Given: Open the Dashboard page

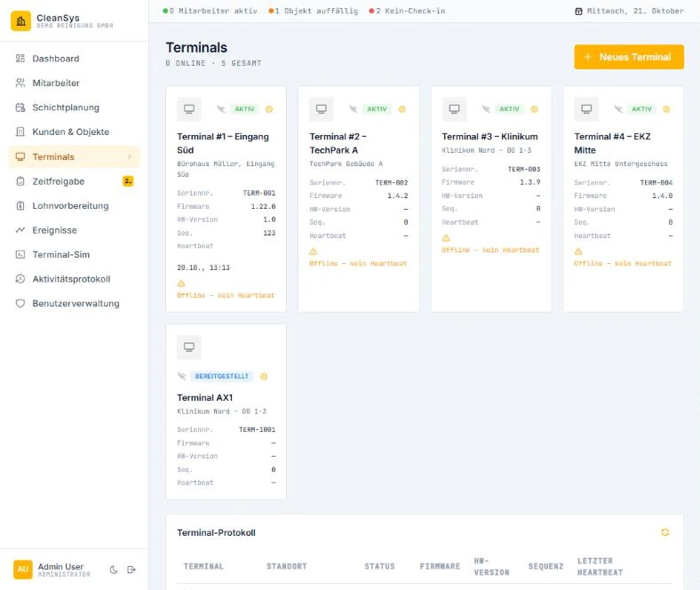Looking at the screenshot, I should (74, 59).
